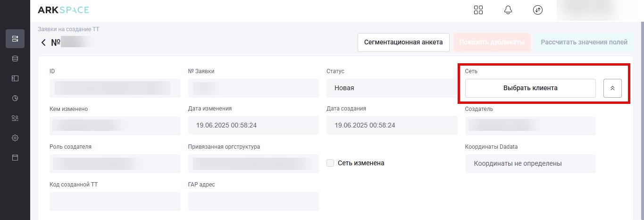
Task: Click the 'Сегментационная анкета' button
Action: pos(403,42)
